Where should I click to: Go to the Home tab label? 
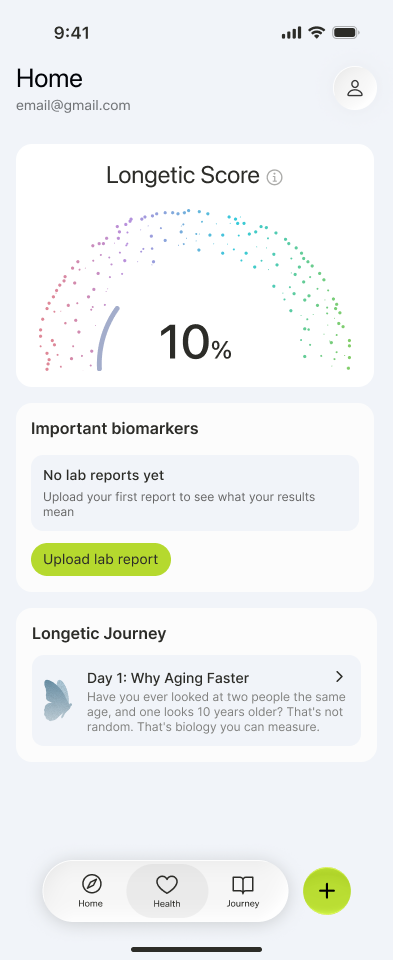click(x=91, y=904)
